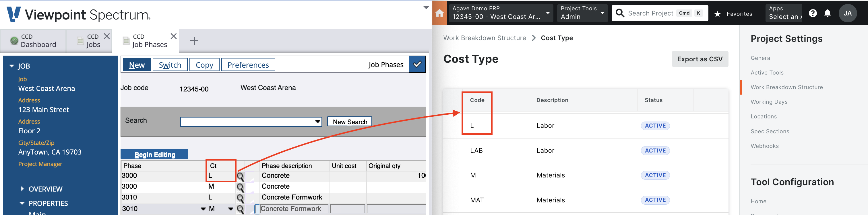Open the cost type M dropdown arrow

pos(231,209)
